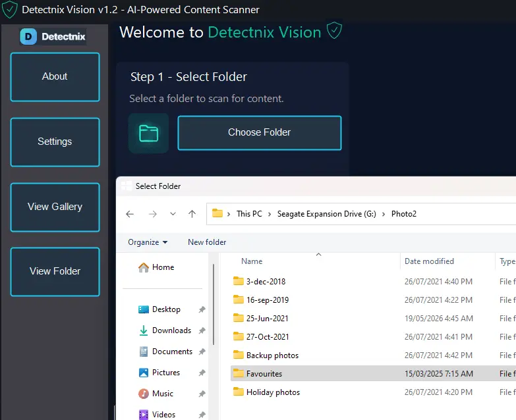
Task: Click the Select Folder dialog window icon
Action: click(127, 186)
